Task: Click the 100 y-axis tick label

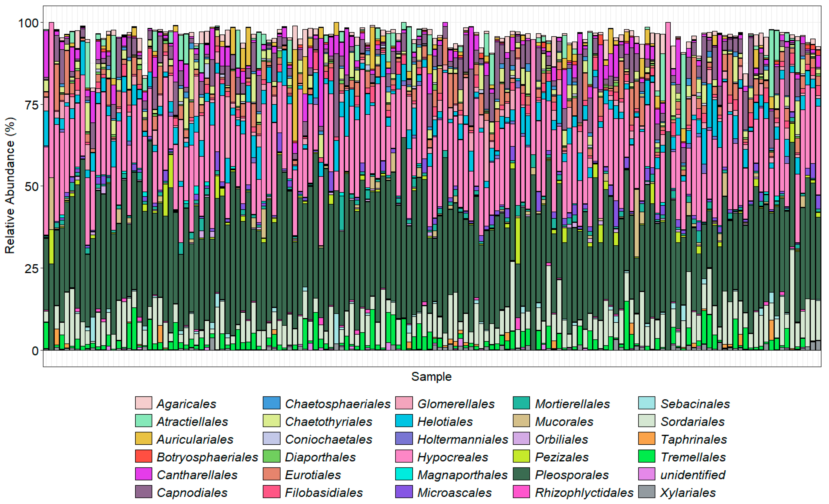Action: coord(29,23)
